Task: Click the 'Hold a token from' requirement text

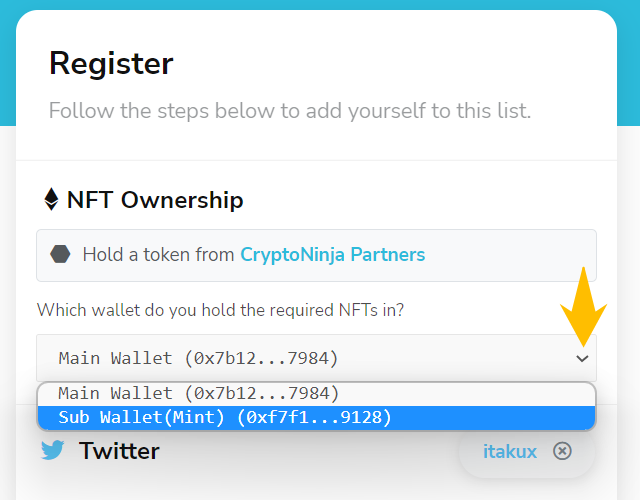Action: (x=158, y=254)
